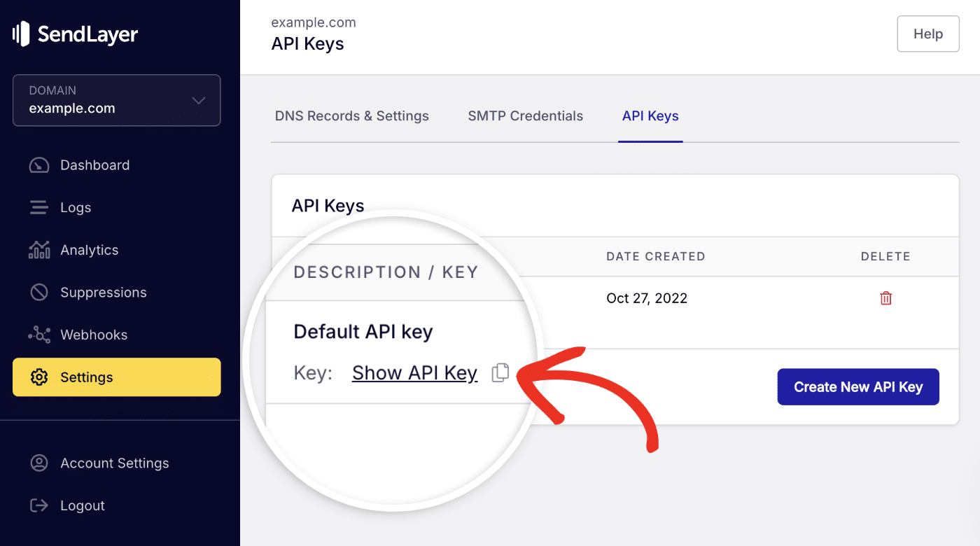This screenshot has height=546, width=980.
Task: Click the SendLayer logo
Action: [x=75, y=33]
